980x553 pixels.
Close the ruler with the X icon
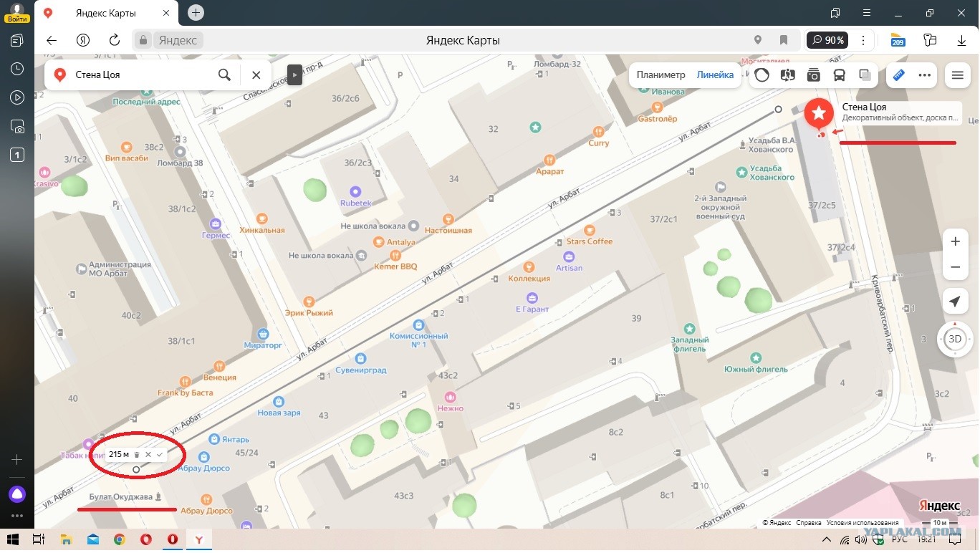pos(148,455)
